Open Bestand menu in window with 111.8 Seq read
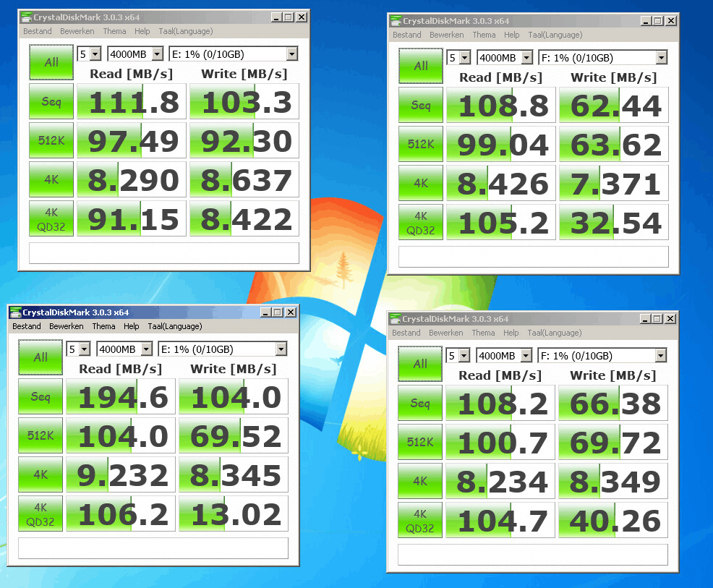713x588 pixels. [38, 31]
